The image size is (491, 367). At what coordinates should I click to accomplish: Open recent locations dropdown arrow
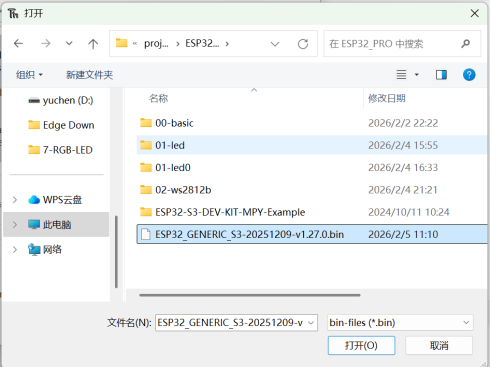pyautogui.click(x=69, y=43)
